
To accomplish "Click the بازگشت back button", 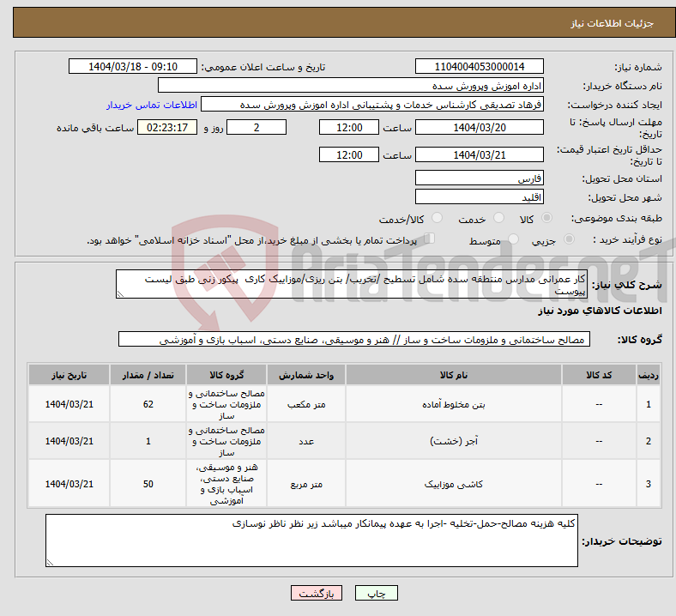I will 317,593.
